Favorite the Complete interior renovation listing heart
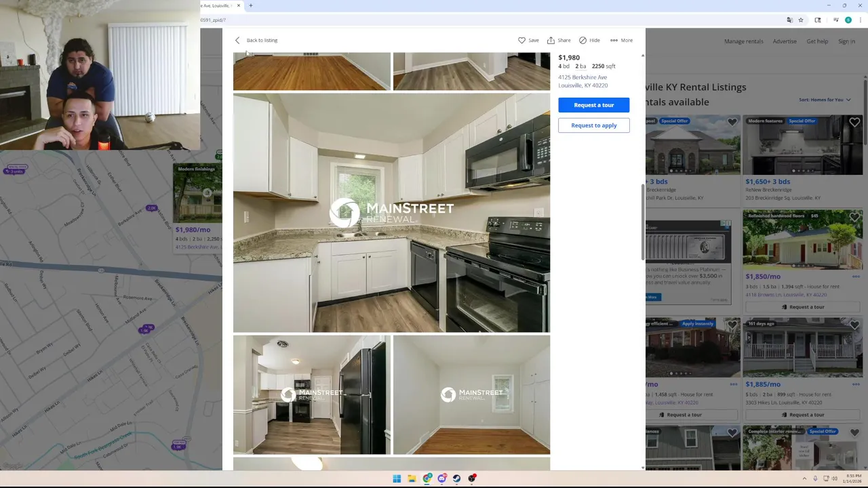Screen dimensions: 868x488 [x=854, y=432]
